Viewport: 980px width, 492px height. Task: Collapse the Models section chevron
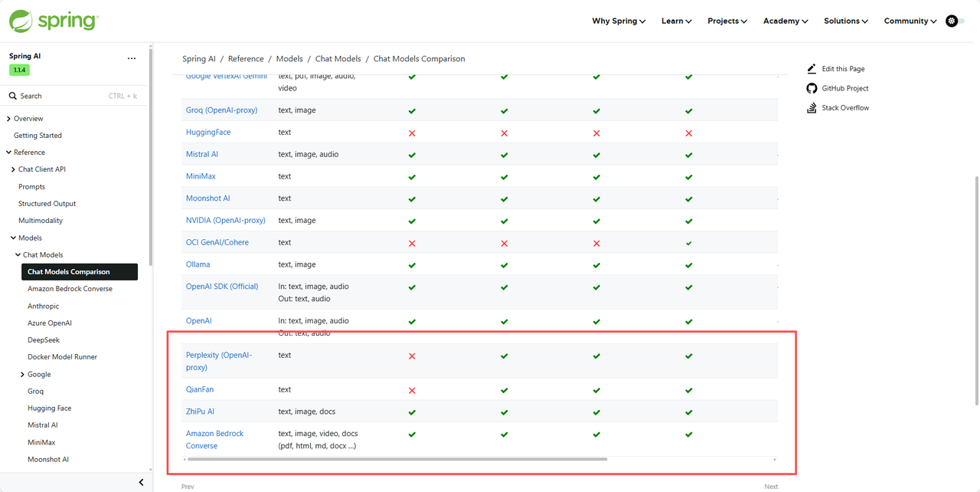(x=13, y=238)
